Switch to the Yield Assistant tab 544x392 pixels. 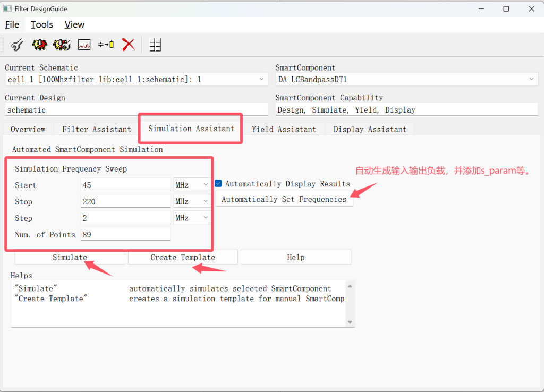point(284,130)
